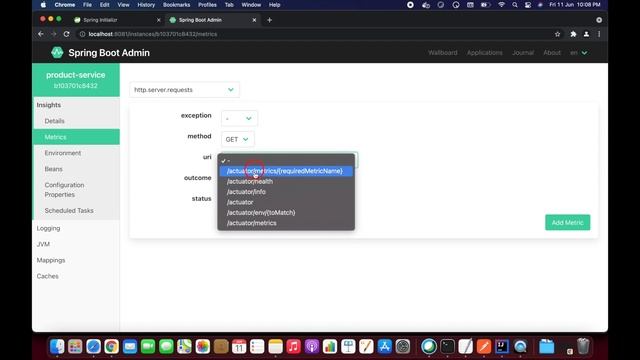Open Messages from the dock
Image resolution: width=640 pixels, height=360 pixels.
(x=166, y=347)
